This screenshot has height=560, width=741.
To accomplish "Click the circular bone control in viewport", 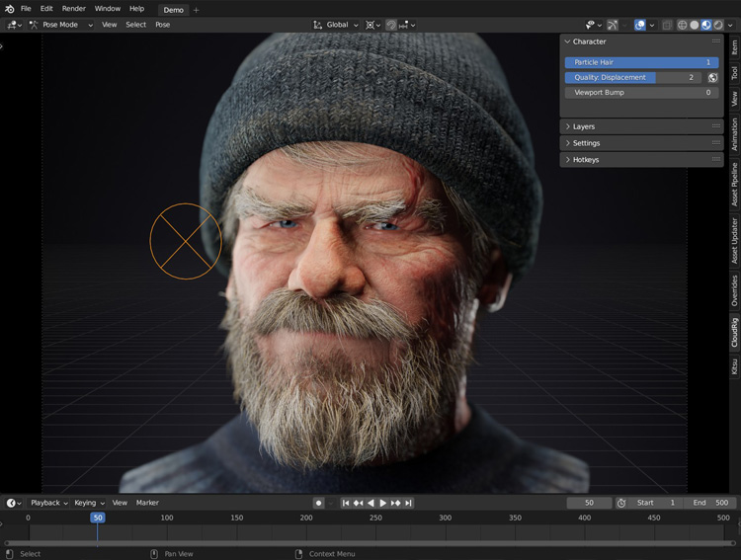I will click(186, 241).
